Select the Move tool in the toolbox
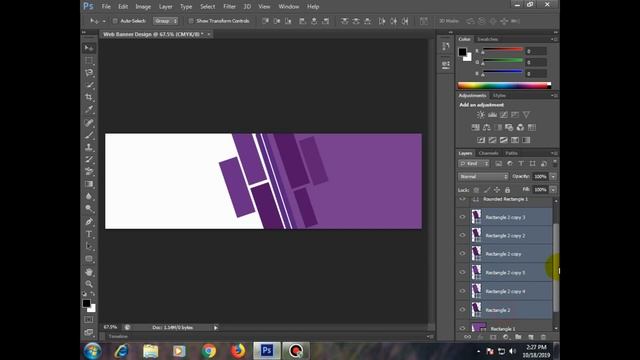 point(89,48)
